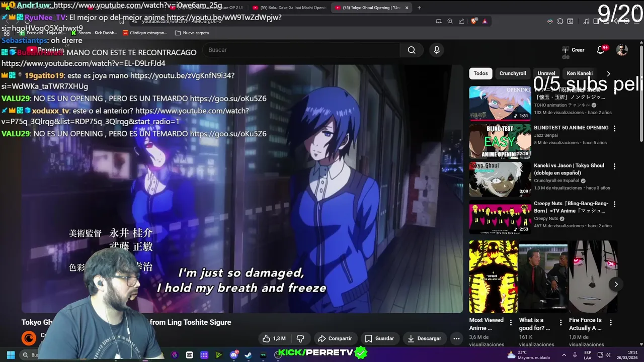Click 'Jazz Senpai' channel name

[x=545, y=135]
